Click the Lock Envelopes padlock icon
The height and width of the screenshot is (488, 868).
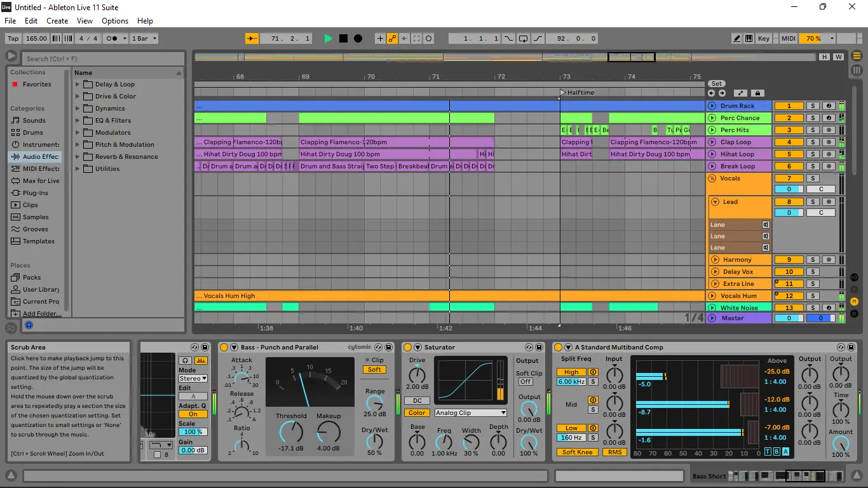757,93
